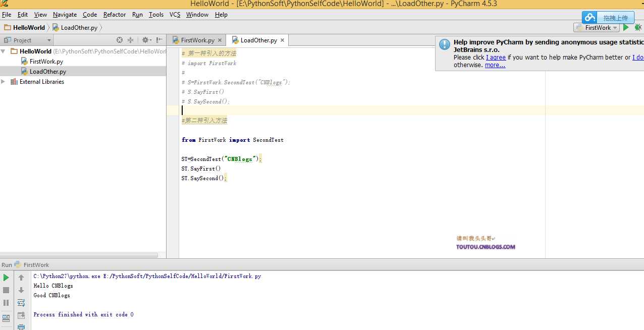Click the Up stack trace arrow

[x=21, y=278]
